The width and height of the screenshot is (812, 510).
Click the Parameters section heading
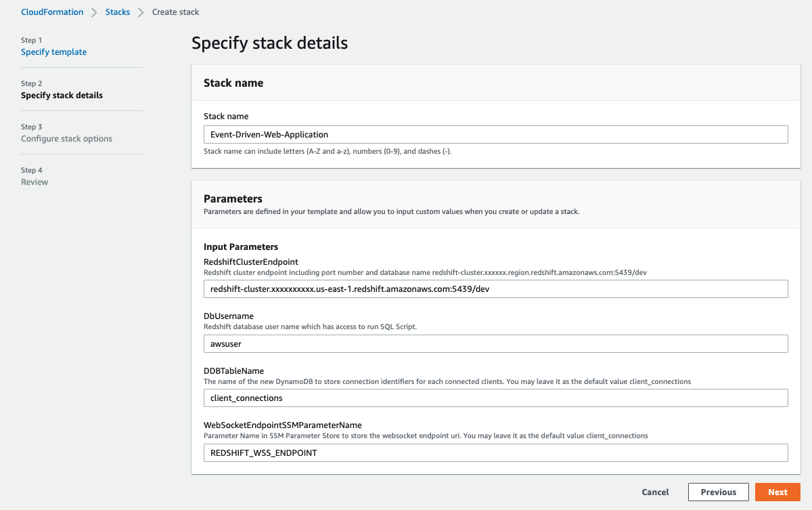(233, 199)
